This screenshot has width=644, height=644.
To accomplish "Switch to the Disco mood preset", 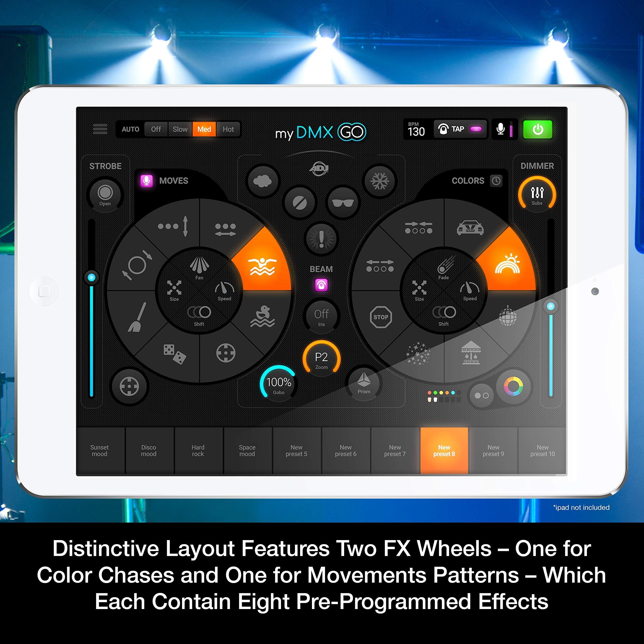I will (x=133, y=449).
